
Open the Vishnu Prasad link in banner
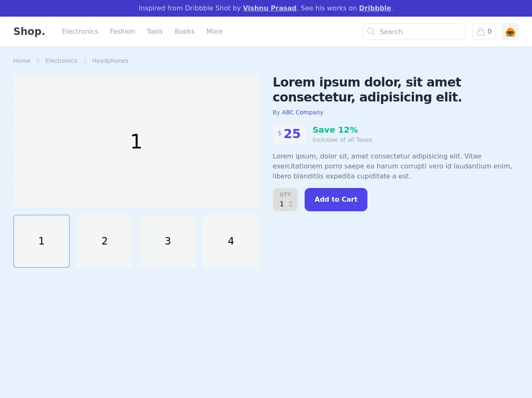coord(269,8)
